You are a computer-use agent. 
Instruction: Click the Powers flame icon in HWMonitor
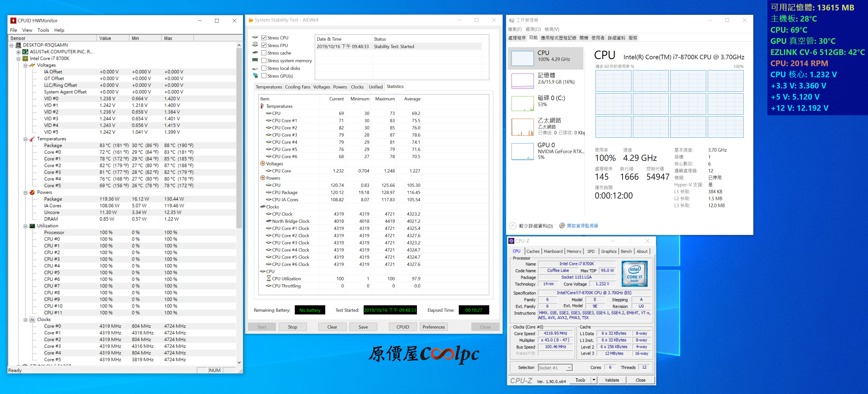[32, 193]
